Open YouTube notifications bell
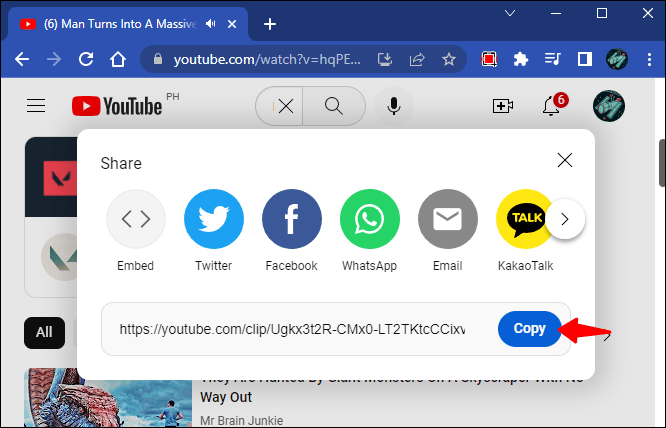 (x=551, y=106)
